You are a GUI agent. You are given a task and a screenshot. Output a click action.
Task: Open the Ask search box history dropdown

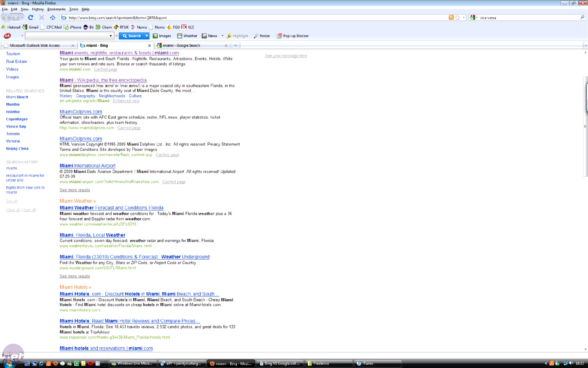[x=111, y=36]
